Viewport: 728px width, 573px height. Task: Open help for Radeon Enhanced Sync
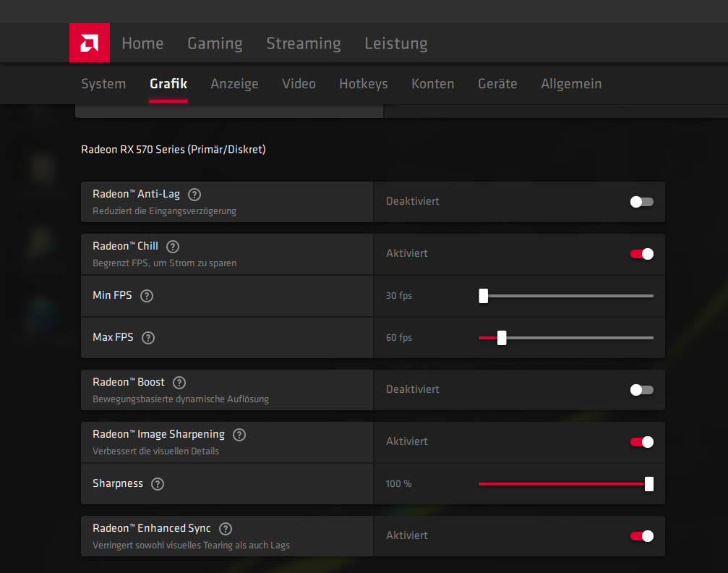coord(226,529)
